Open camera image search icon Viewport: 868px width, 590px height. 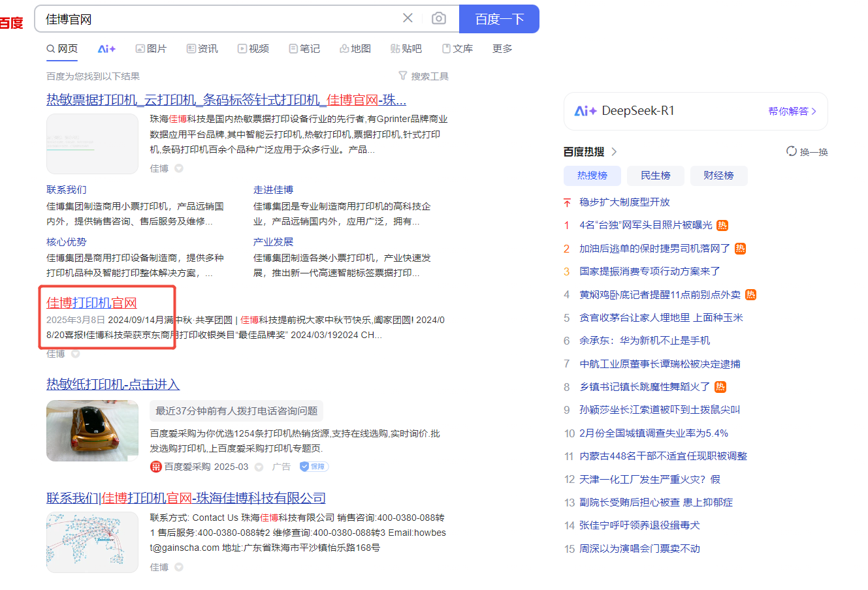(439, 18)
